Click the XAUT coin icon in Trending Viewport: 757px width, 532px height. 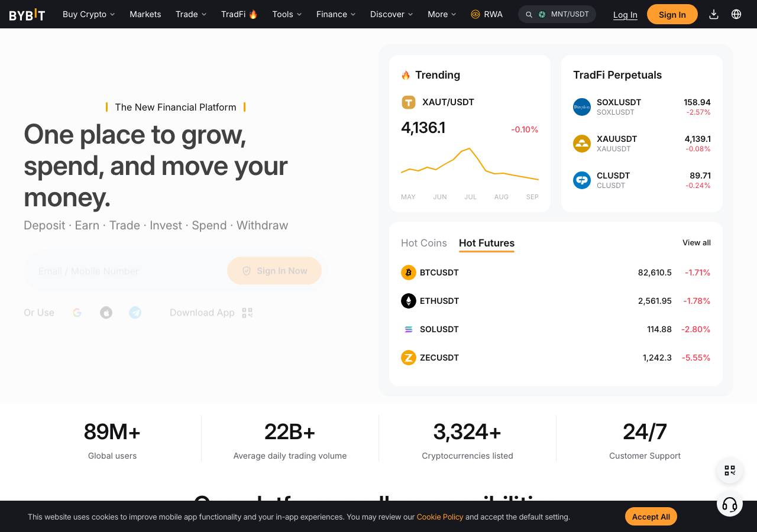pos(409,102)
